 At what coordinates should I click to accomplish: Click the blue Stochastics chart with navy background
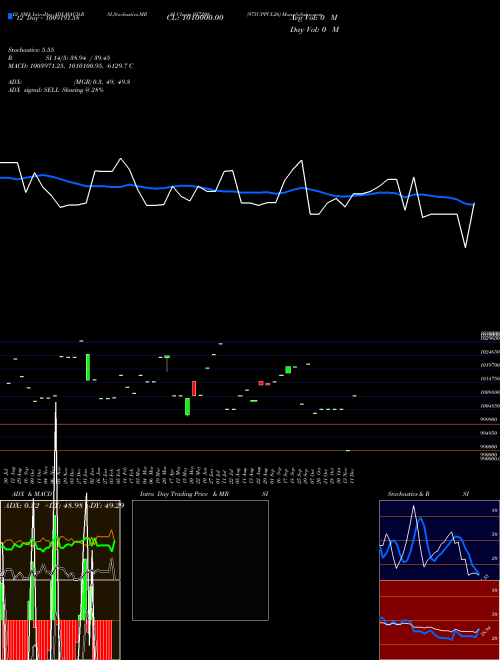point(439,540)
